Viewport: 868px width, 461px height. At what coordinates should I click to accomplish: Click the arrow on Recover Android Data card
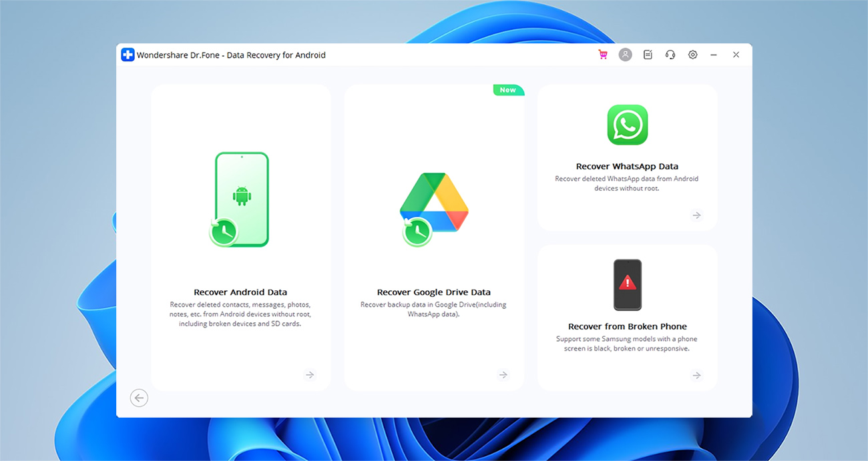tap(310, 374)
